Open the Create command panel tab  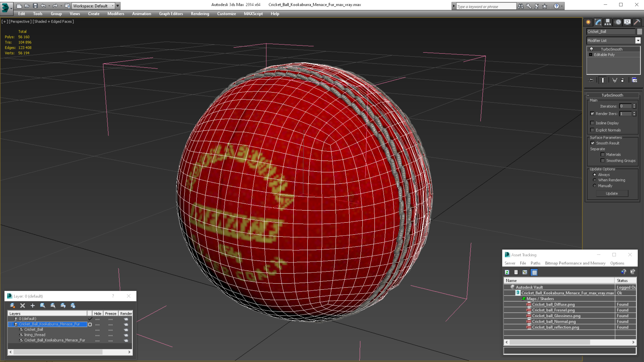588,22
